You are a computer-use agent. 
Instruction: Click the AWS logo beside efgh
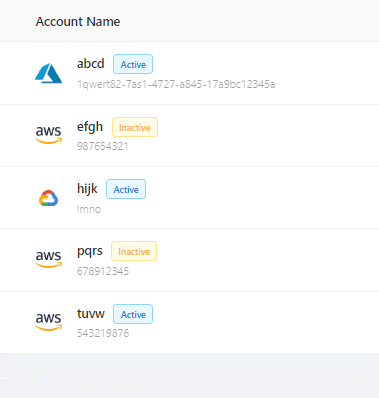tap(49, 135)
